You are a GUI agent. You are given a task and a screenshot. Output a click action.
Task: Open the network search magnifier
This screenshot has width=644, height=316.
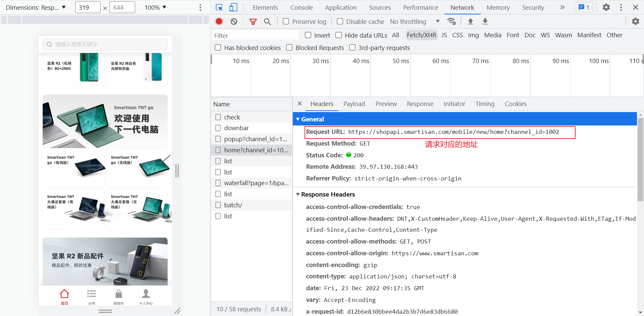[267, 21]
